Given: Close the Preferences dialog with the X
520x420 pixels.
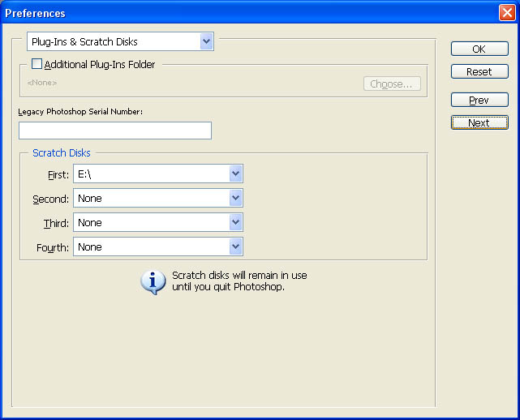Looking at the screenshot, I should click(506, 13).
